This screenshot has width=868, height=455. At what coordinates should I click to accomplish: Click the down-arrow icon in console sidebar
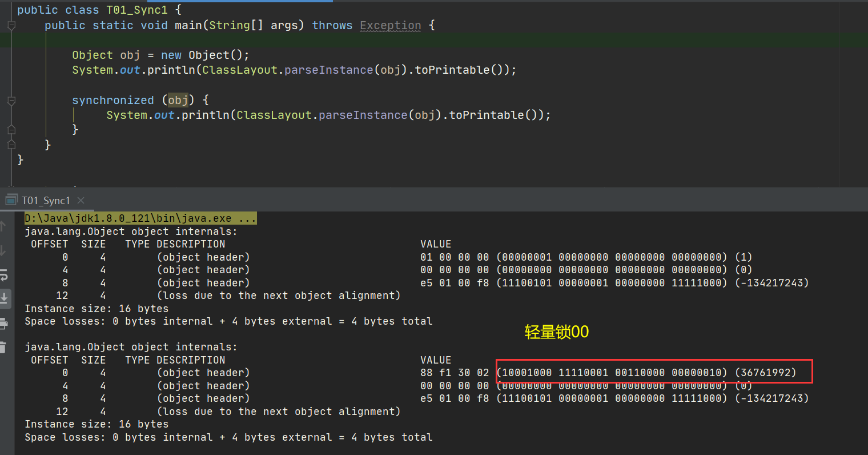click(3, 250)
